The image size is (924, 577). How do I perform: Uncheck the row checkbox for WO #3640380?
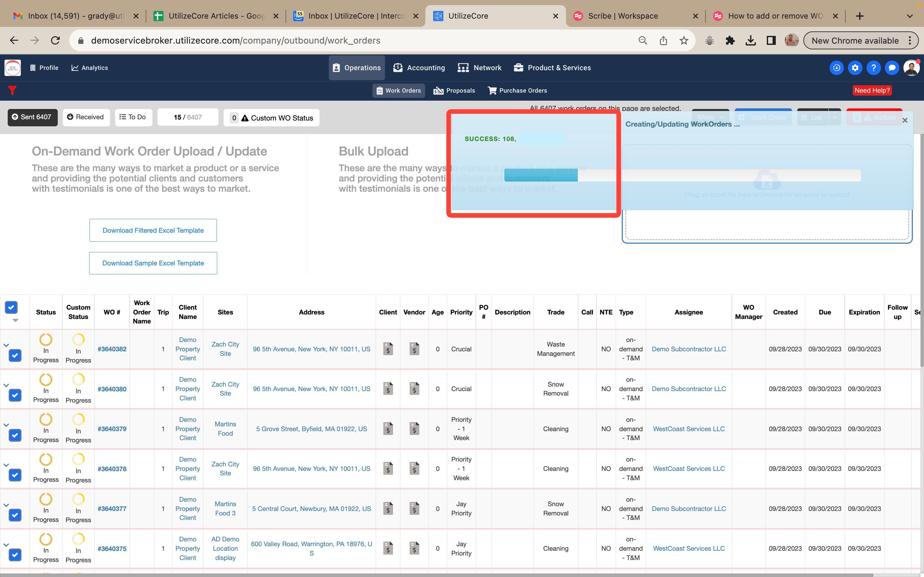[15, 395]
